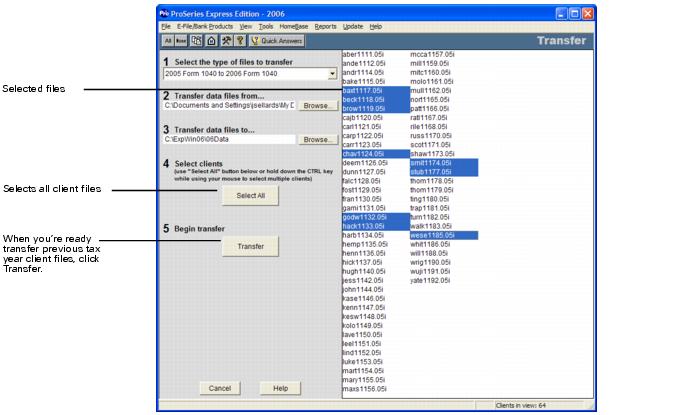Click the Select All button

point(250,196)
